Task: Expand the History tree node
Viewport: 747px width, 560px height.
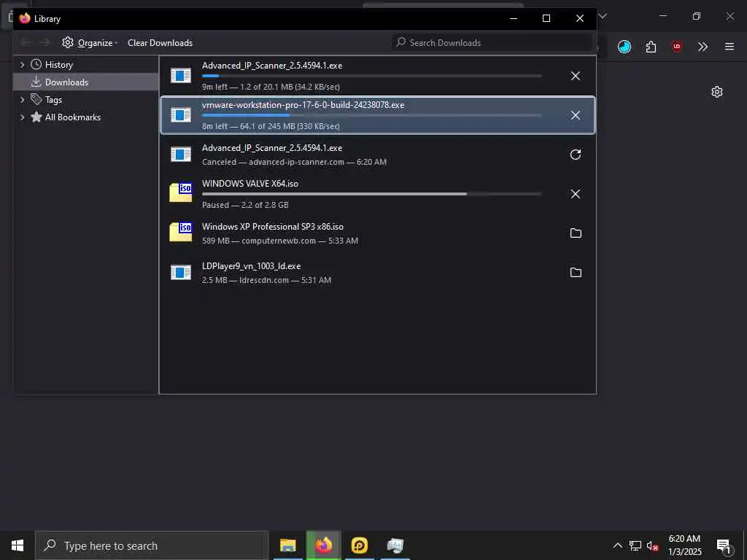Action: tap(22, 64)
